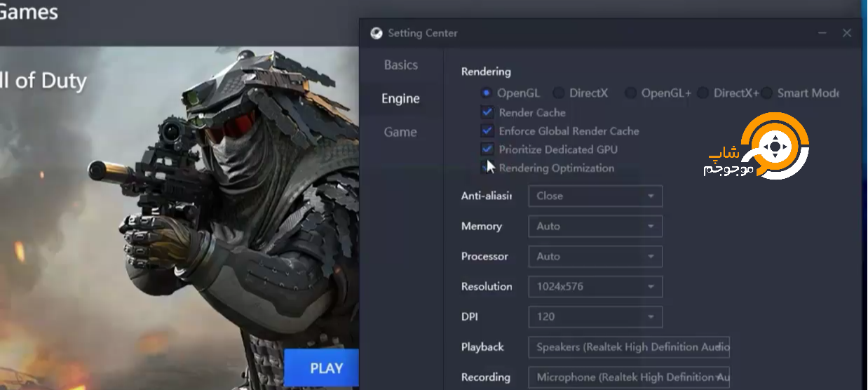The width and height of the screenshot is (868, 390).
Task: Open the Recording device dropdown
Action: pos(629,377)
